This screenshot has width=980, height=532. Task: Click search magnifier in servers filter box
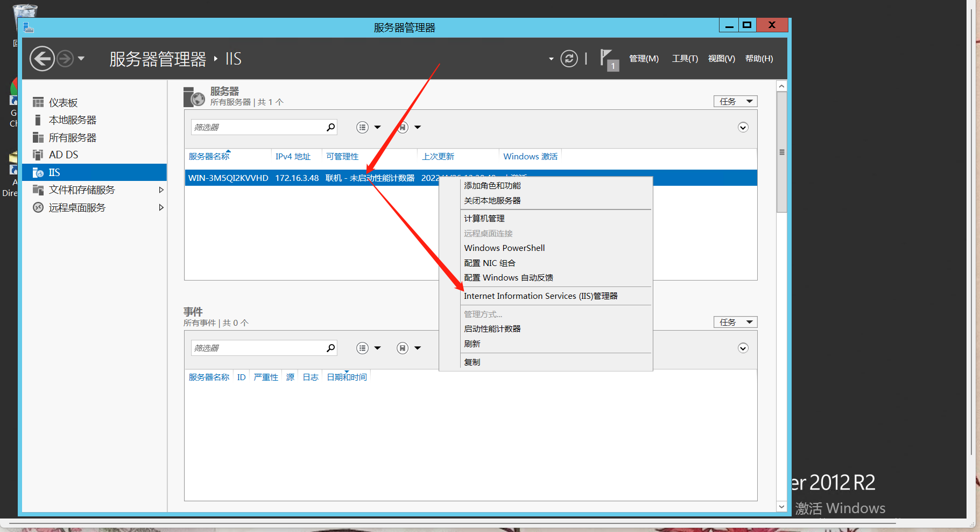(x=330, y=127)
